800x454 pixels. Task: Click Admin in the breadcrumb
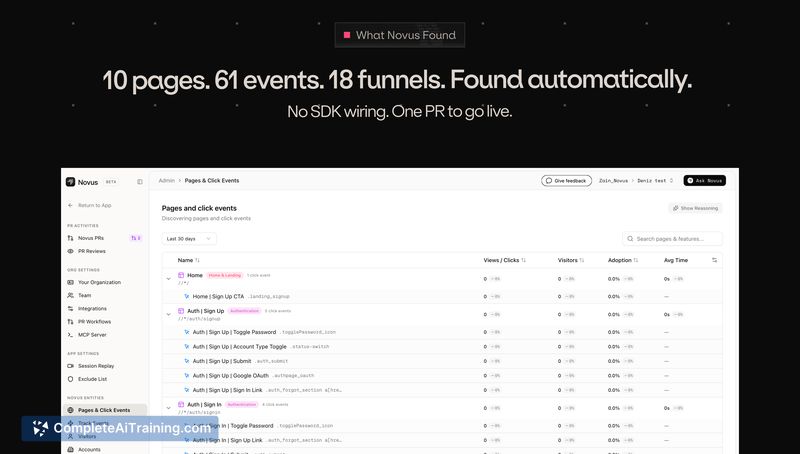[x=166, y=181]
